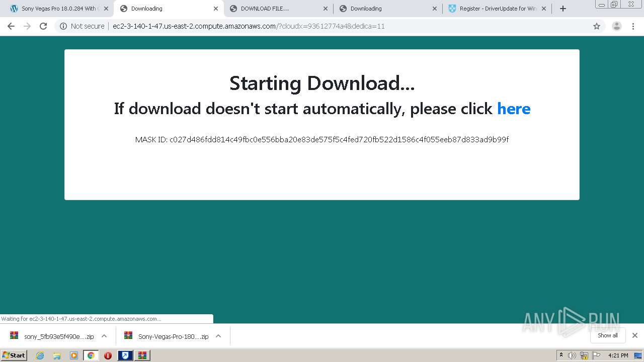This screenshot has height=362, width=644.
Task: Go back using the browser back arrow
Action: coord(11,26)
